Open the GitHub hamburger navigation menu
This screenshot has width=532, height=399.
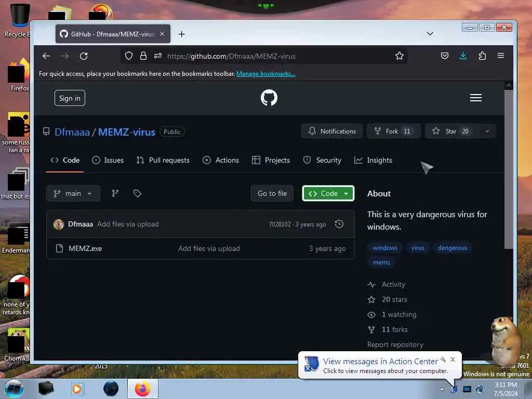(x=476, y=98)
